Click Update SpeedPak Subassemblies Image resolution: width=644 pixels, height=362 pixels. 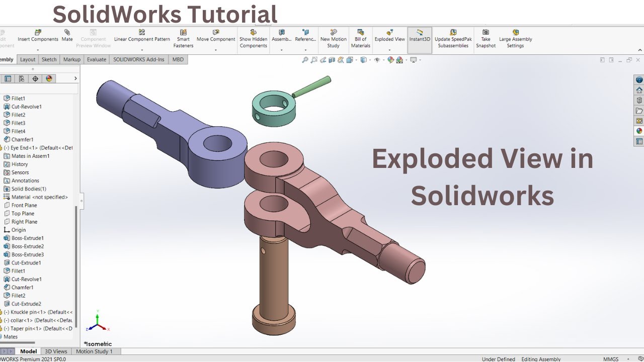(x=453, y=39)
